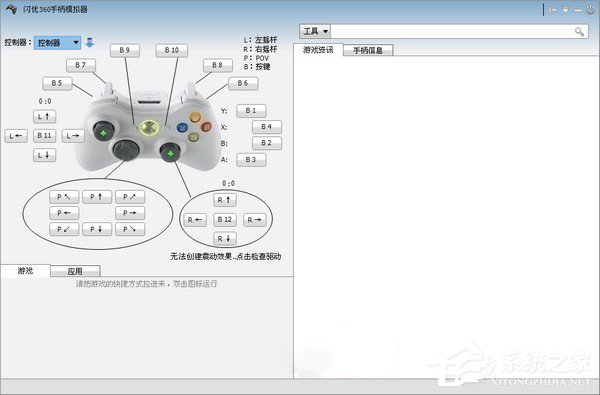Click the P left arrow POV button
This screenshot has height=395, width=600.
click(x=64, y=213)
